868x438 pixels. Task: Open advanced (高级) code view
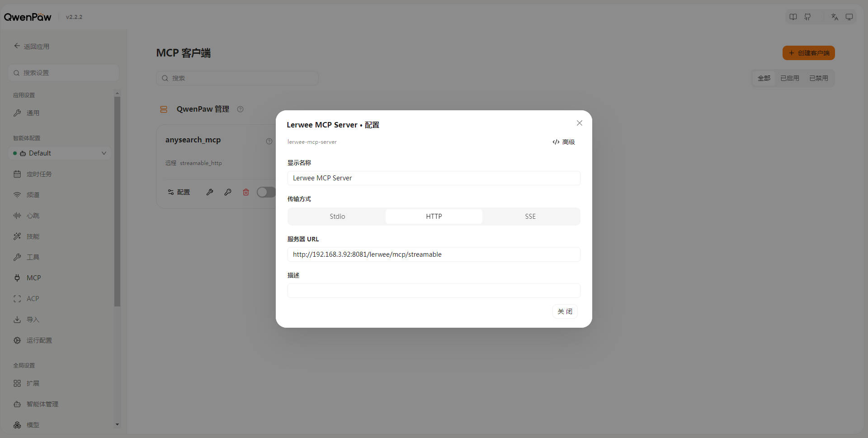tap(564, 142)
